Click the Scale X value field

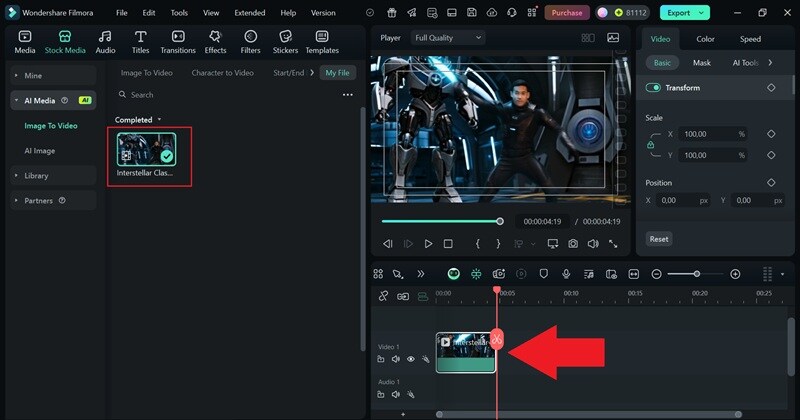click(712, 134)
